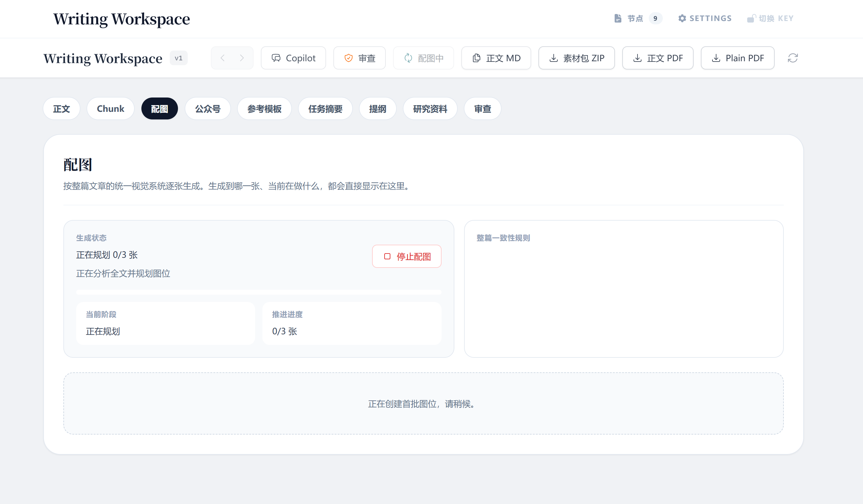Viewport: 863px width, 504px height.
Task: Copy 正文 MD to clipboard
Action: point(496,58)
